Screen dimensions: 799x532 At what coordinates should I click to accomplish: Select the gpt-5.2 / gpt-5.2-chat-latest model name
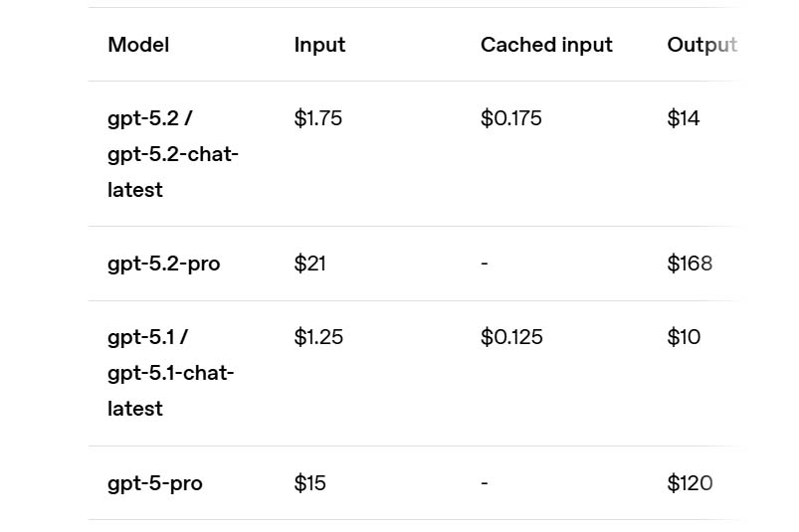[x=172, y=154]
